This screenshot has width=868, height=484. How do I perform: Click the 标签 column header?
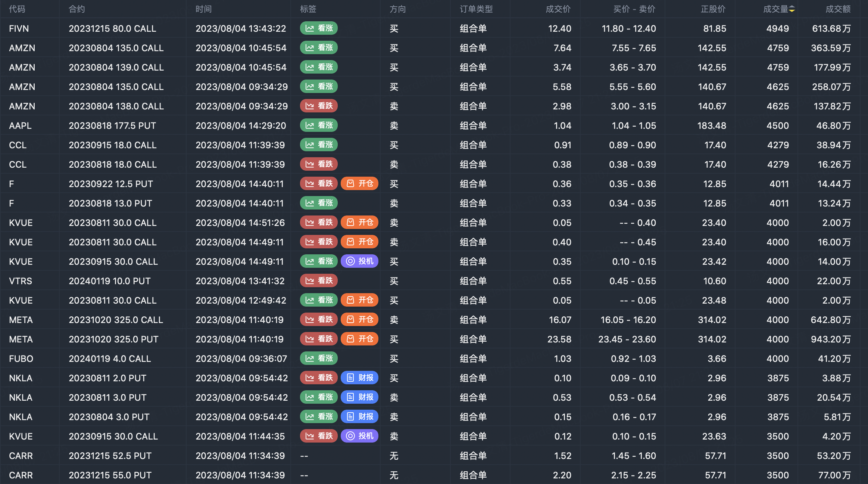[x=308, y=9]
